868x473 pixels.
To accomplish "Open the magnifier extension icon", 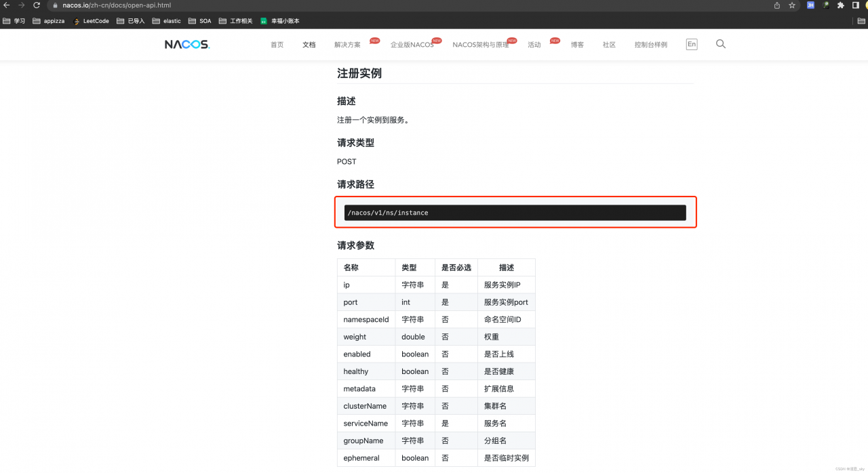I will 826,5.
